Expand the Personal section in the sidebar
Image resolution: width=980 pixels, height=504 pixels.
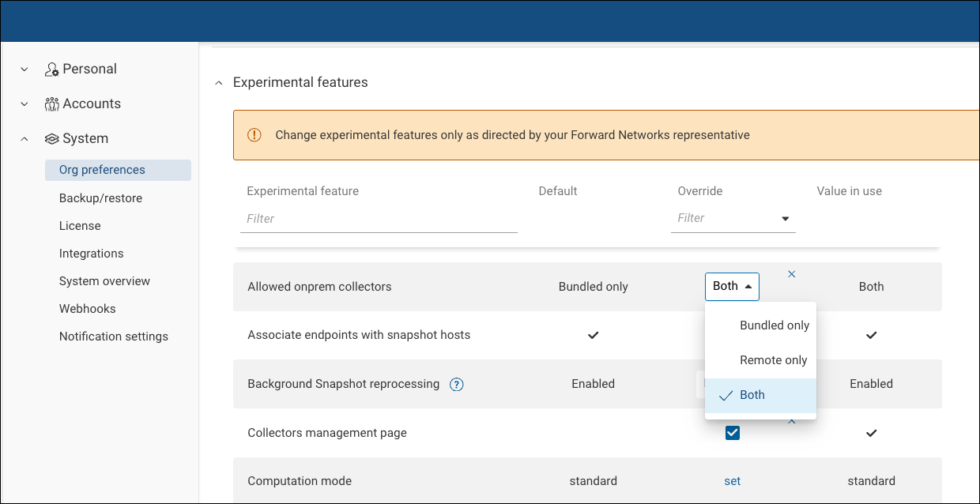(x=24, y=69)
